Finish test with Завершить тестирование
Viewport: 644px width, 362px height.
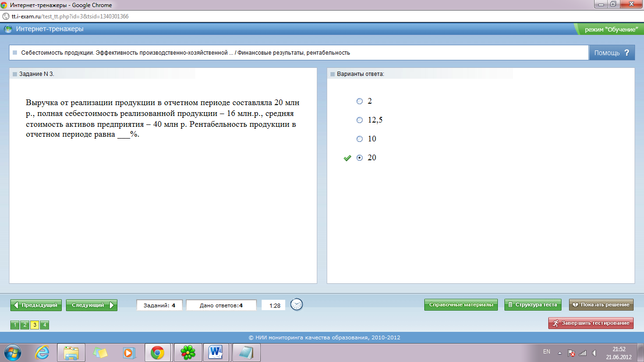point(591,323)
